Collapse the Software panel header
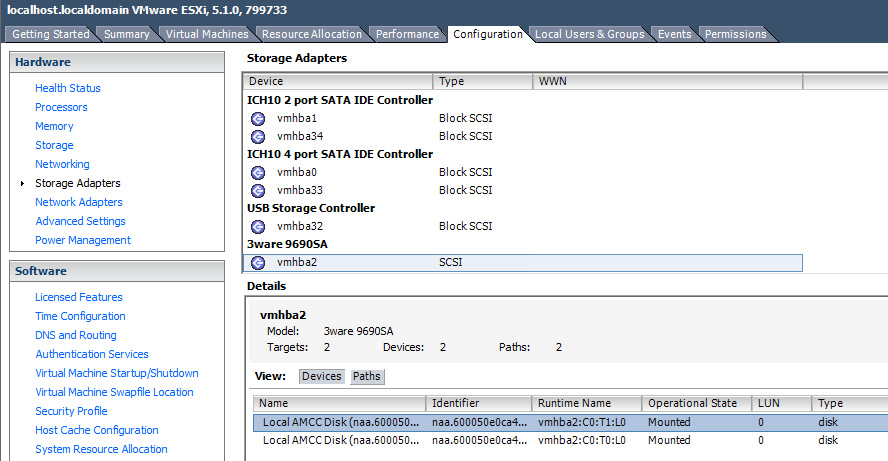The height and width of the screenshot is (461, 888). (117, 271)
